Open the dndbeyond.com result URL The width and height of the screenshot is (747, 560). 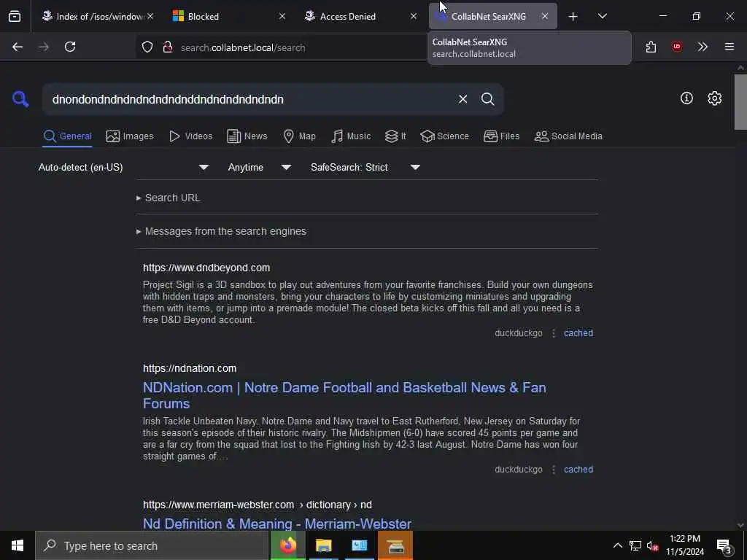pos(206,268)
